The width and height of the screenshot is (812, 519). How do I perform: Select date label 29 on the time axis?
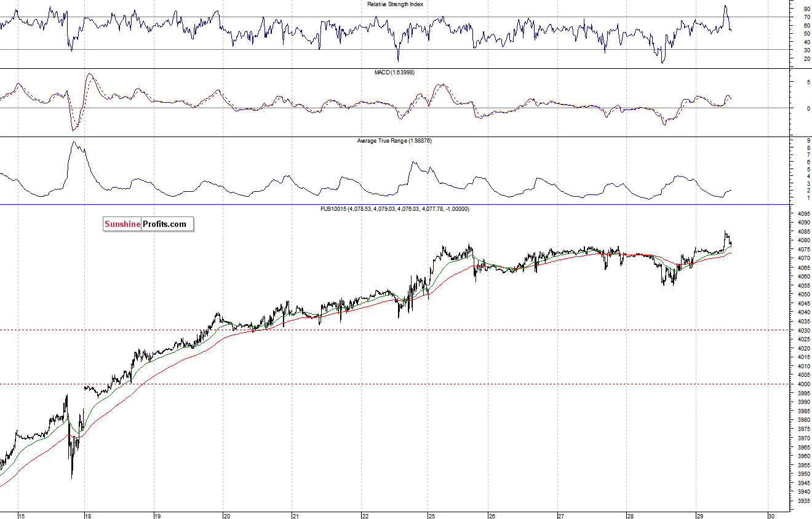(699, 515)
